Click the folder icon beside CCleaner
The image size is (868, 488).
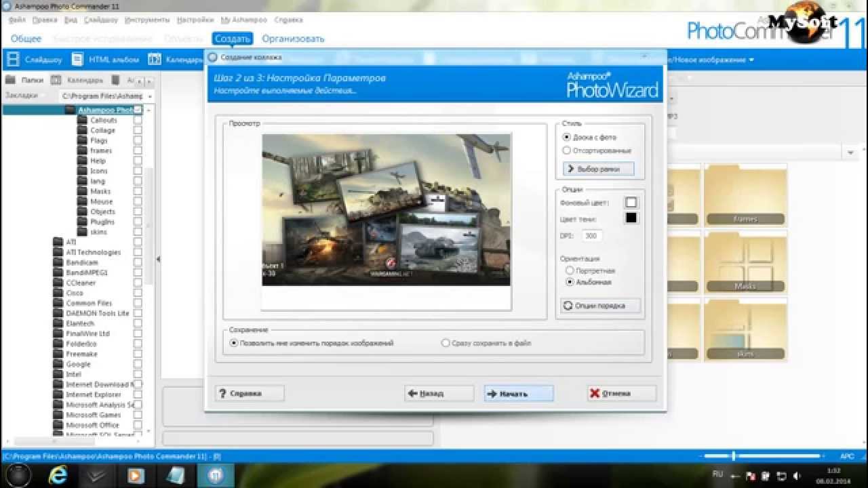pyautogui.click(x=58, y=283)
